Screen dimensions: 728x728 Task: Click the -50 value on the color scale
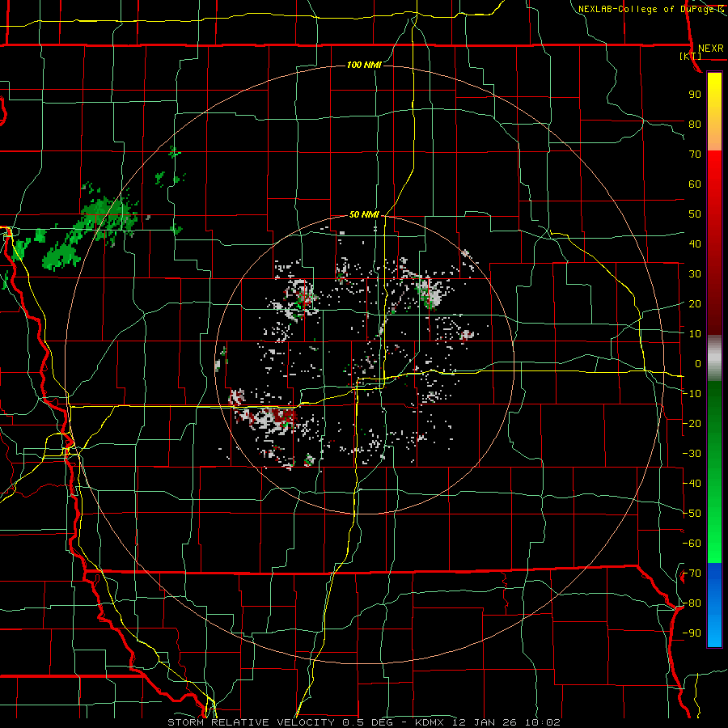click(692, 514)
